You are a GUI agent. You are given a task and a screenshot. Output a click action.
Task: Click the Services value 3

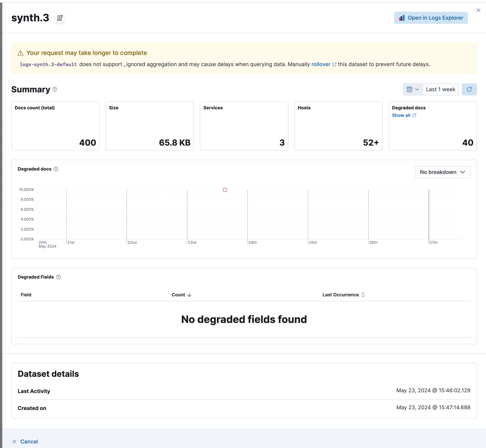pyautogui.click(x=282, y=143)
